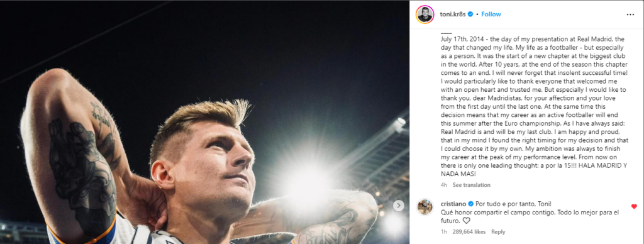Click the 1h timestamp on cristiano's comment
This screenshot has width=644, height=244.
443,231
